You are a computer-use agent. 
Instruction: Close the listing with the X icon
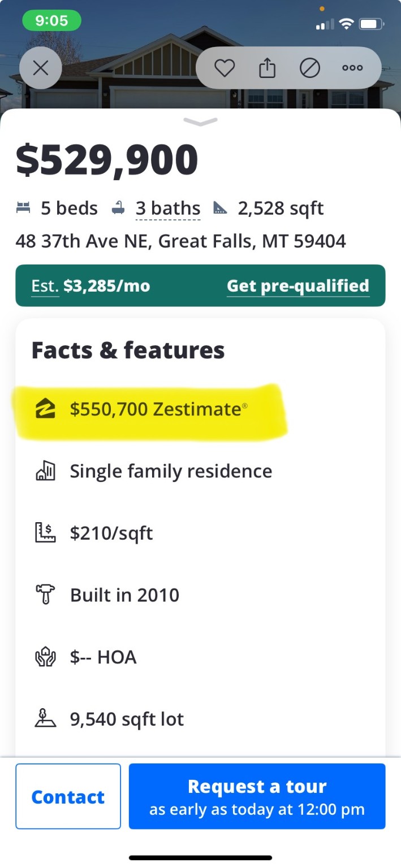click(41, 68)
